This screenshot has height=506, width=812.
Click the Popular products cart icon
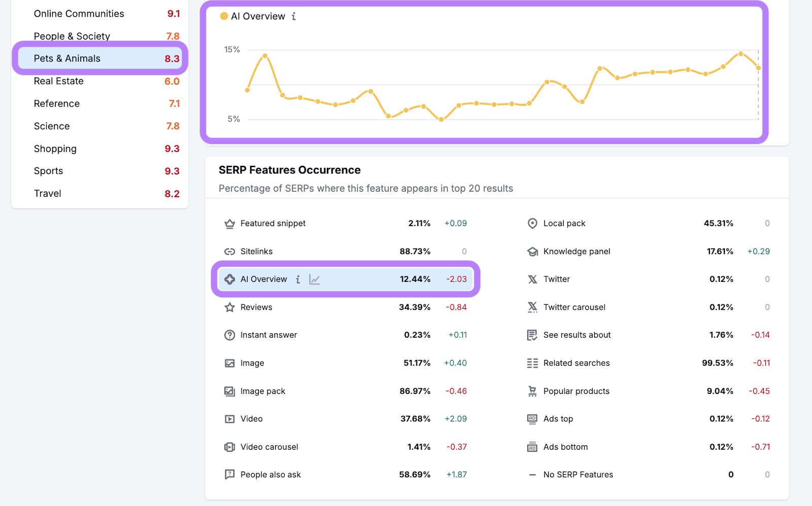tap(532, 391)
